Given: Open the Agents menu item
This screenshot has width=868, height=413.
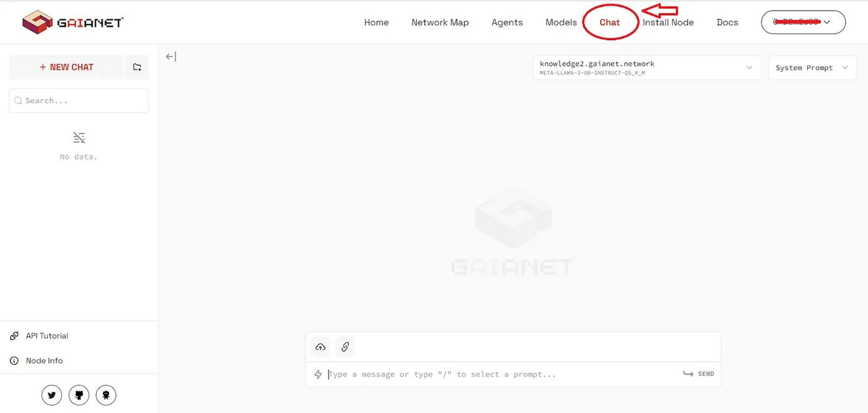Looking at the screenshot, I should 507,22.
